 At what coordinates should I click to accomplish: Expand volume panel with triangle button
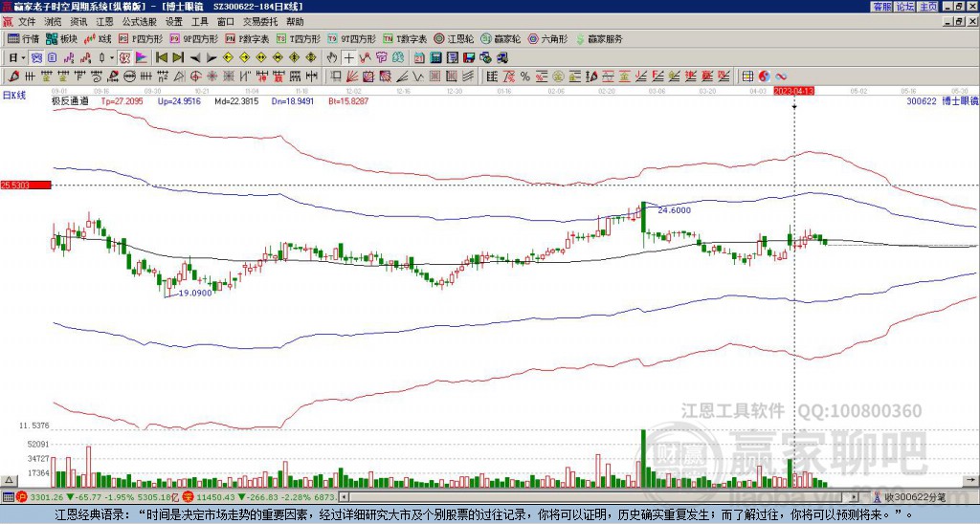tap(9, 480)
